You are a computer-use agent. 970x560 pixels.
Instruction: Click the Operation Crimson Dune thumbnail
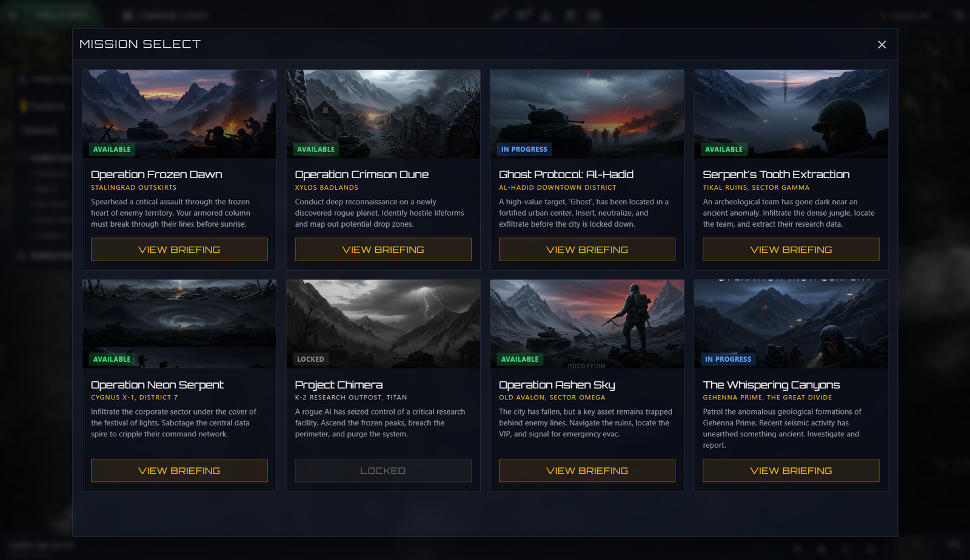383,109
